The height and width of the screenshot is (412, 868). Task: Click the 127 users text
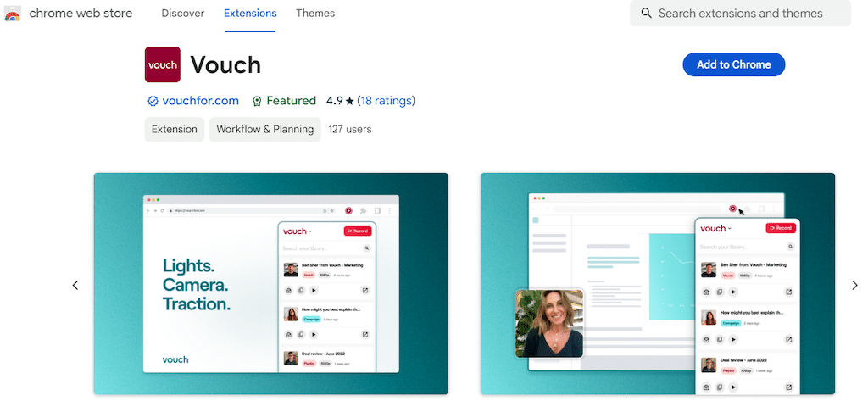coord(350,129)
